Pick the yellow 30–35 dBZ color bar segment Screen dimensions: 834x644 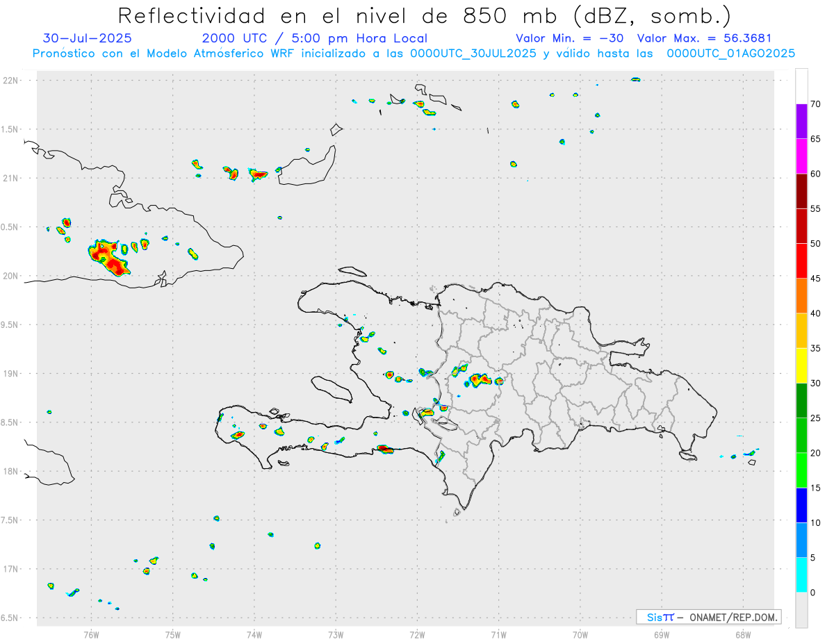click(801, 365)
